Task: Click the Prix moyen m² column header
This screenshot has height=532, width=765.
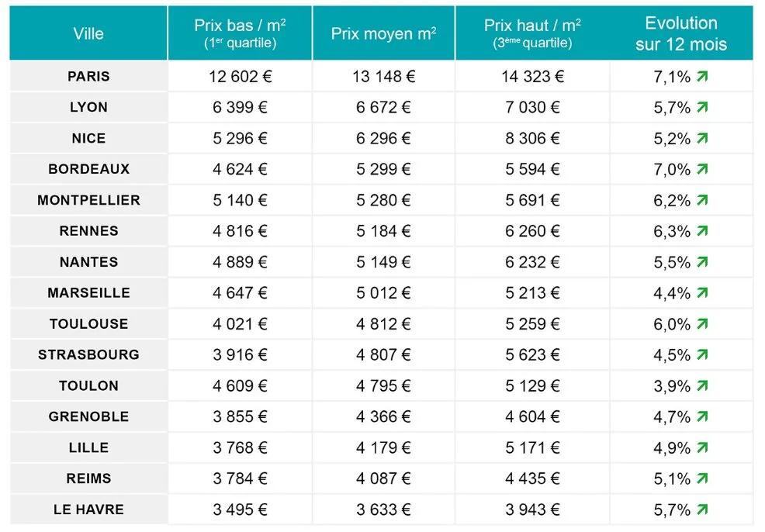Action: (x=383, y=33)
